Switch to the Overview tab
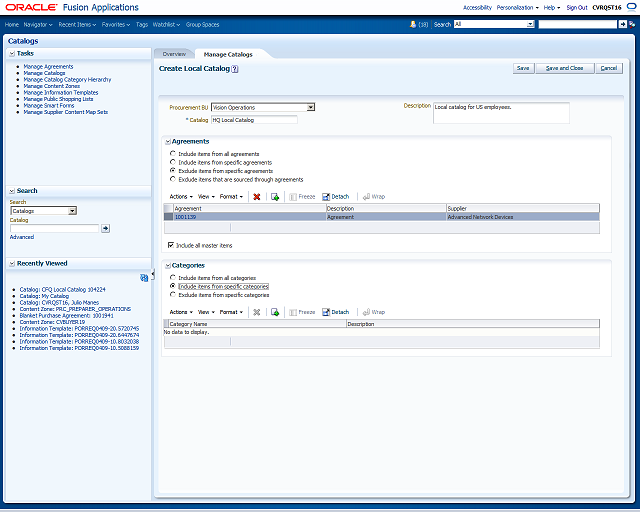Viewport: 640px width, 512px height. (174, 54)
